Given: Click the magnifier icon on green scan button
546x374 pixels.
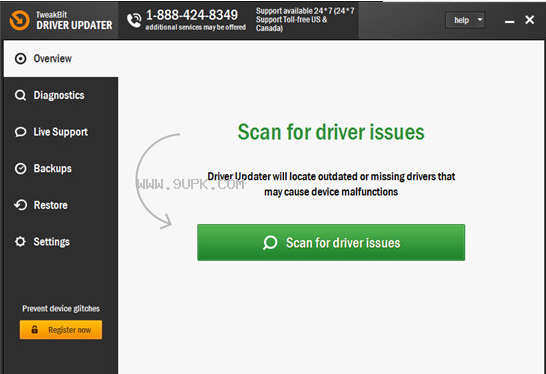Looking at the screenshot, I should tap(270, 243).
